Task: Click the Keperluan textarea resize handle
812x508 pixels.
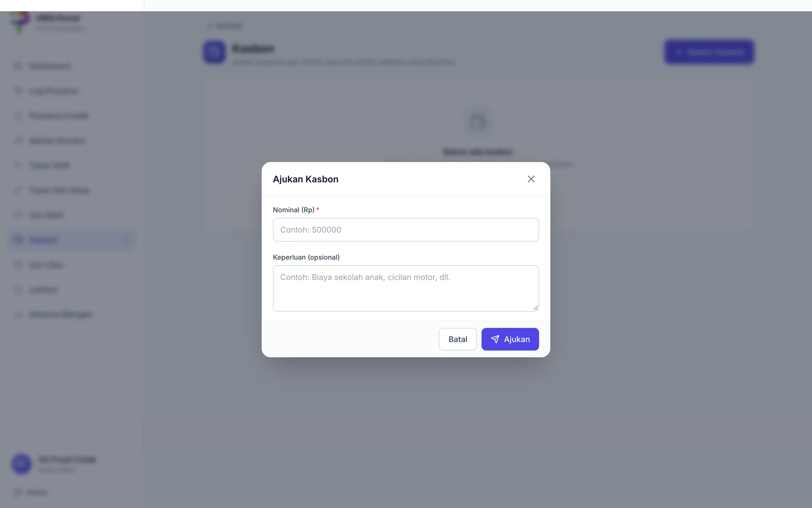Action: point(535,308)
